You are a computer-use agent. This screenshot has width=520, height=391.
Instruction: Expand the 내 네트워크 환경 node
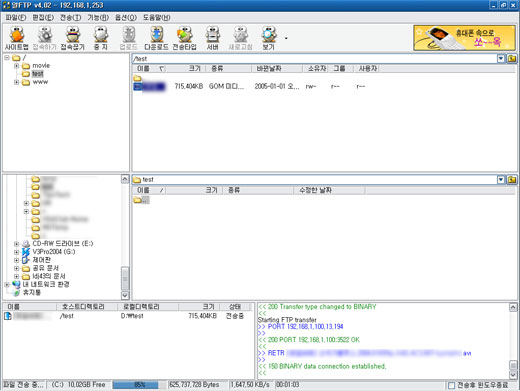click(x=7, y=285)
